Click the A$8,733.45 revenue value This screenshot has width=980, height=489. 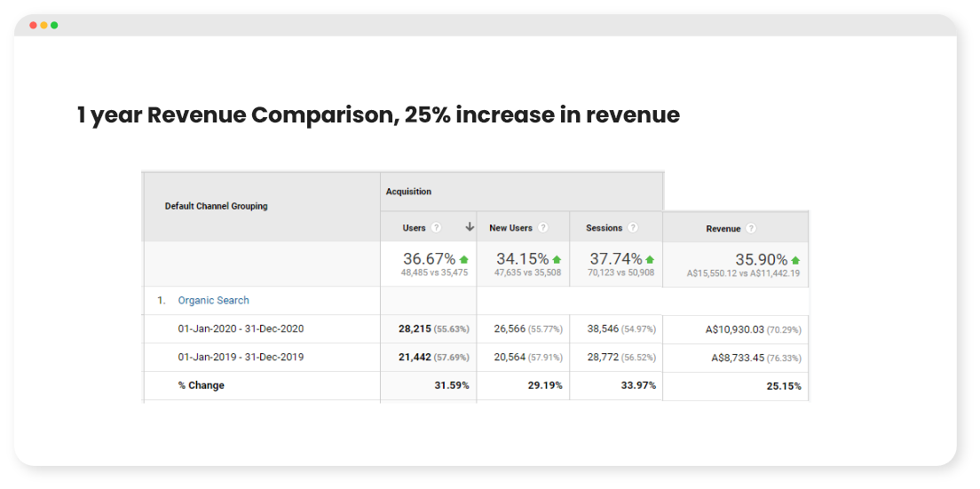[738, 359]
